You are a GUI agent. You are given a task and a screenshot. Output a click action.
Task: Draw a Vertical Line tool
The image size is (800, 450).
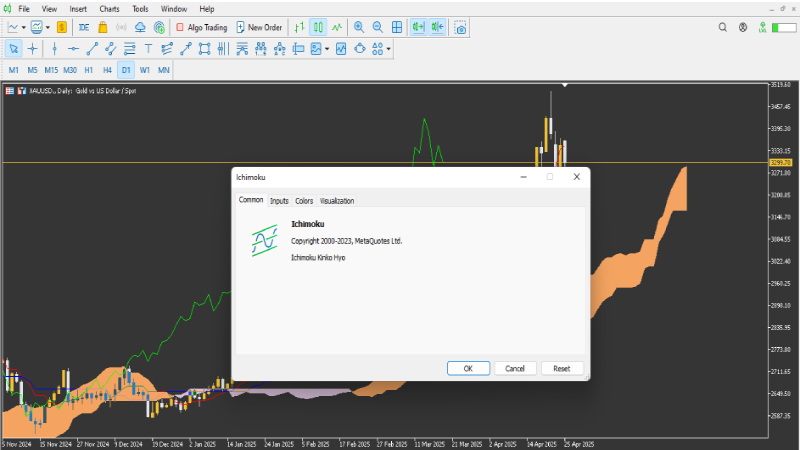pos(55,49)
